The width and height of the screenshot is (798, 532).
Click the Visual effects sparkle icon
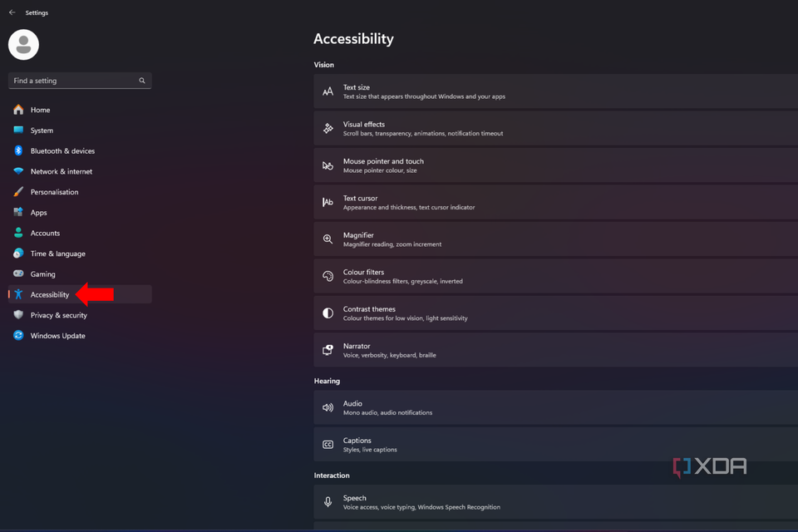(x=327, y=128)
